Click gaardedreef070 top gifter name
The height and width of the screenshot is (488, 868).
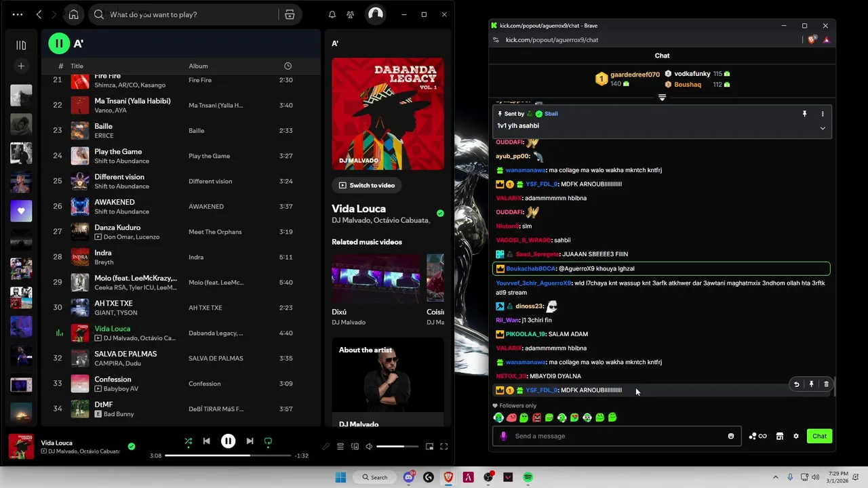[x=635, y=75]
